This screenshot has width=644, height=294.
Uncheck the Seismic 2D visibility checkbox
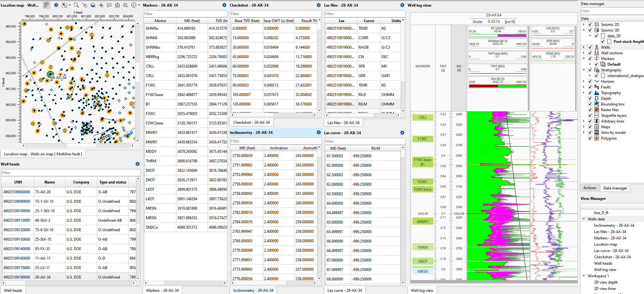(590, 24)
